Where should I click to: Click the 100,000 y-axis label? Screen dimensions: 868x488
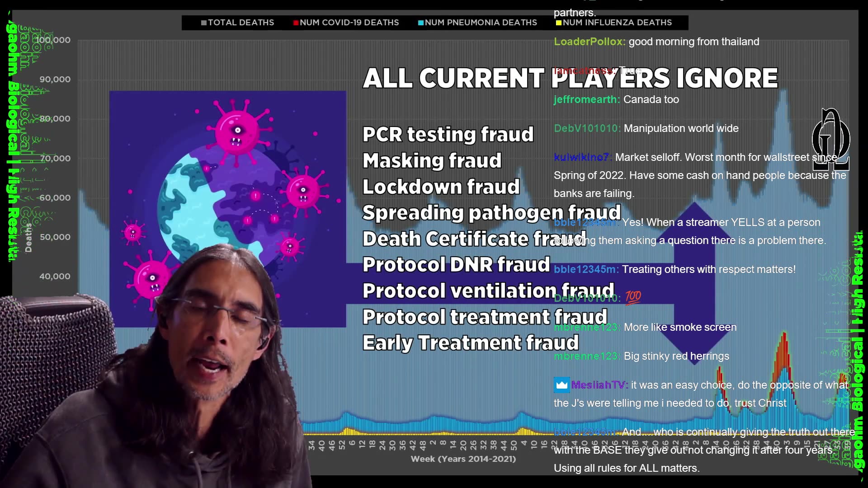click(x=55, y=40)
